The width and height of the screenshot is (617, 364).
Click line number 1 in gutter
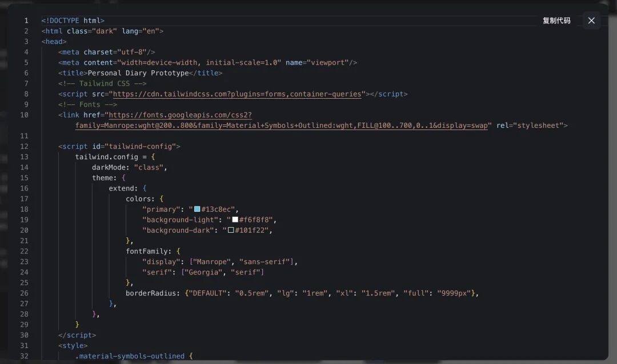coord(26,21)
